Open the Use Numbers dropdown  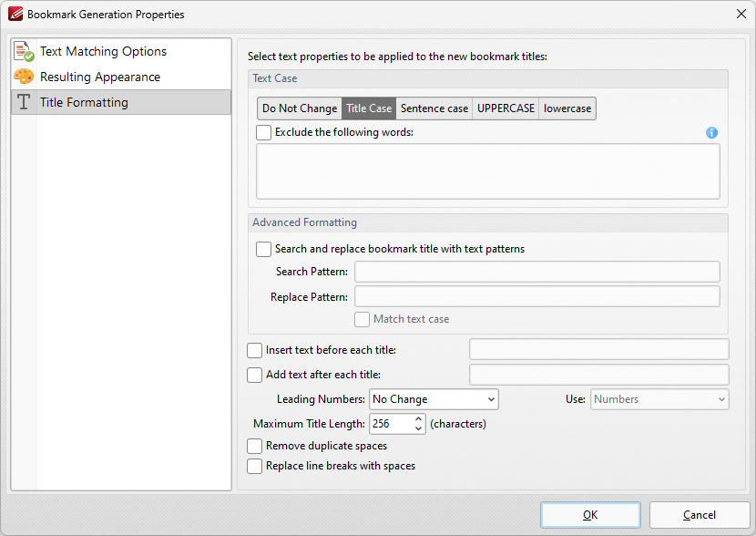pyautogui.click(x=659, y=399)
